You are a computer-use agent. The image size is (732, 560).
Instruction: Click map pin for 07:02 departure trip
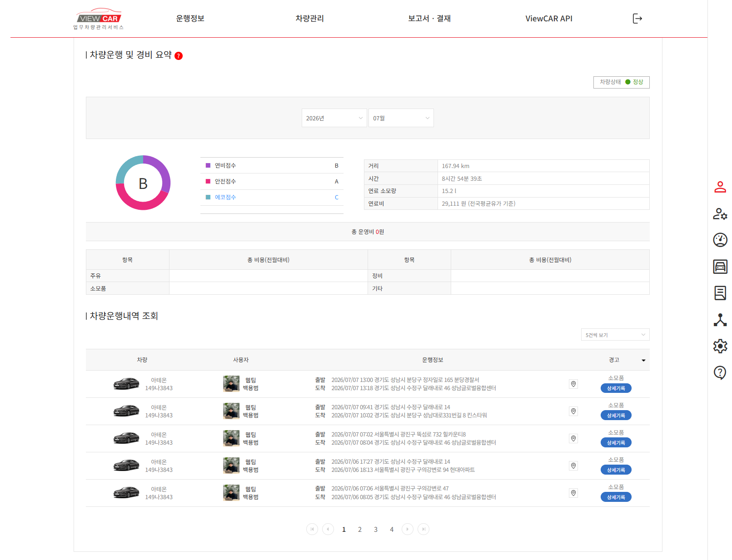[573, 439]
